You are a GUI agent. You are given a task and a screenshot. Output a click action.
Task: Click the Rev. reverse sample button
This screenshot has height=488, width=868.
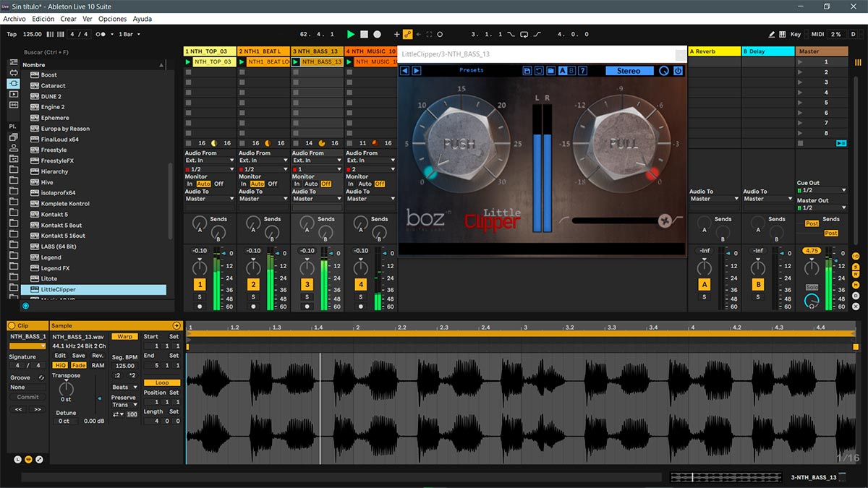(98, 356)
